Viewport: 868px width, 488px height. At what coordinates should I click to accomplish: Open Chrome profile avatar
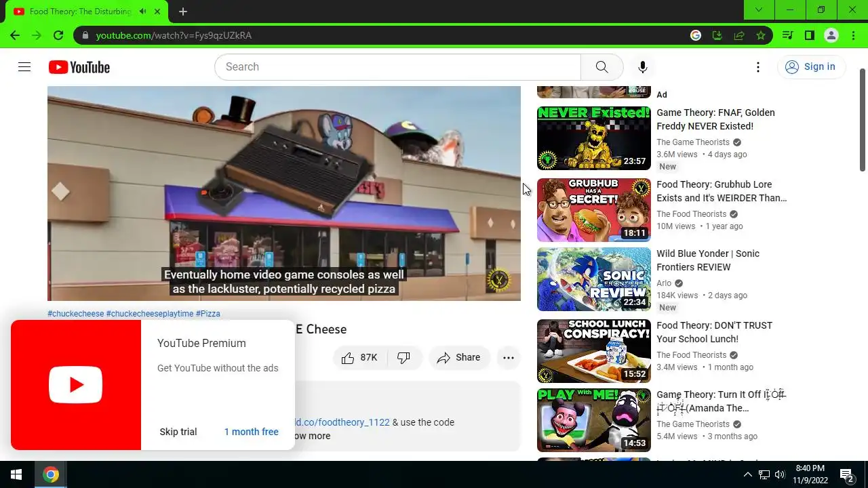831,35
